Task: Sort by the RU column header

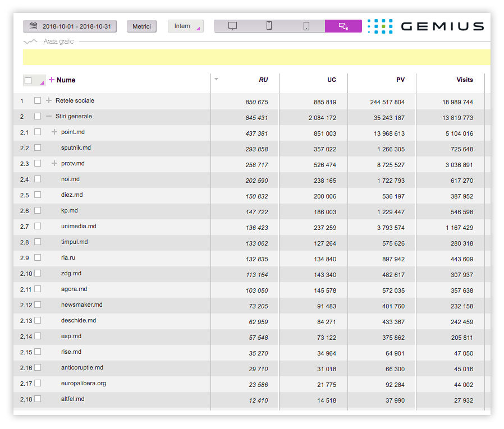Action: (263, 80)
